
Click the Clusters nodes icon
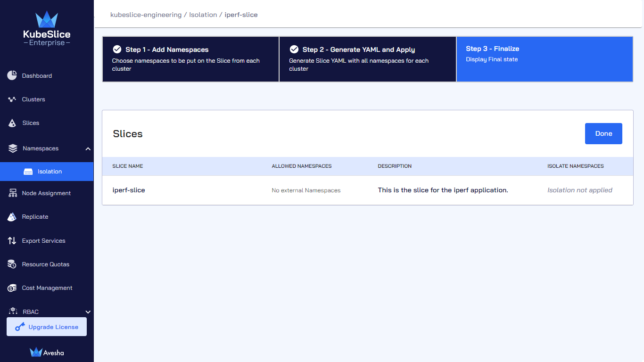coord(12,99)
